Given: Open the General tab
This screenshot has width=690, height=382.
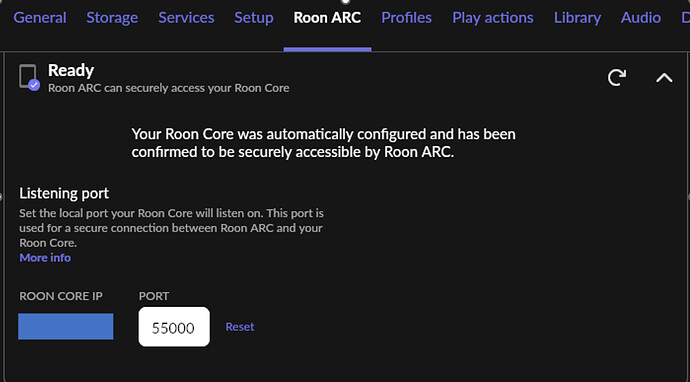Looking at the screenshot, I should 40,18.
